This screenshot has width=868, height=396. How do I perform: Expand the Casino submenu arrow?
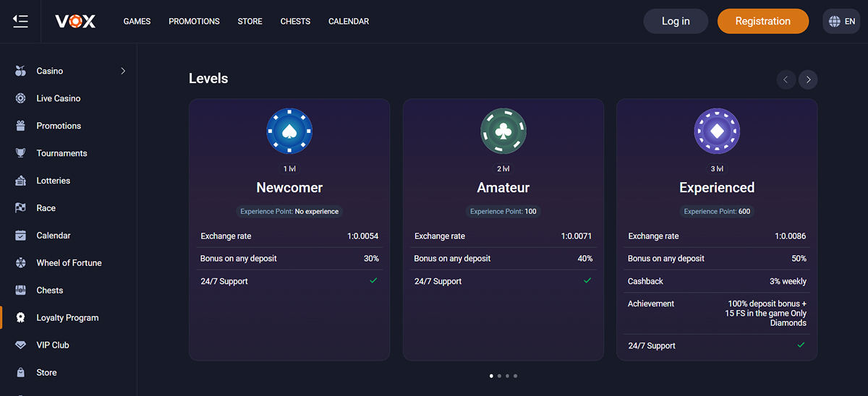click(123, 71)
